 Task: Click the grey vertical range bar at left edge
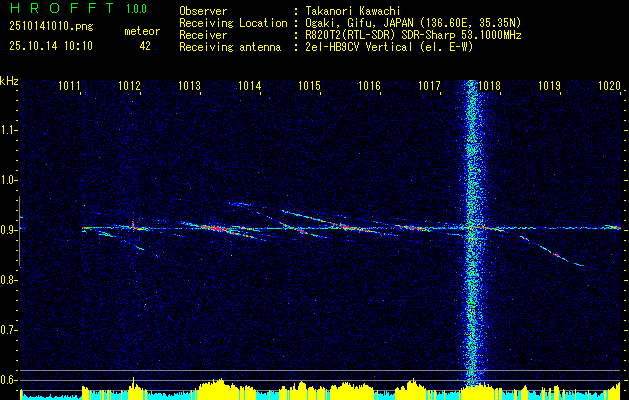pyautogui.click(x=19, y=231)
